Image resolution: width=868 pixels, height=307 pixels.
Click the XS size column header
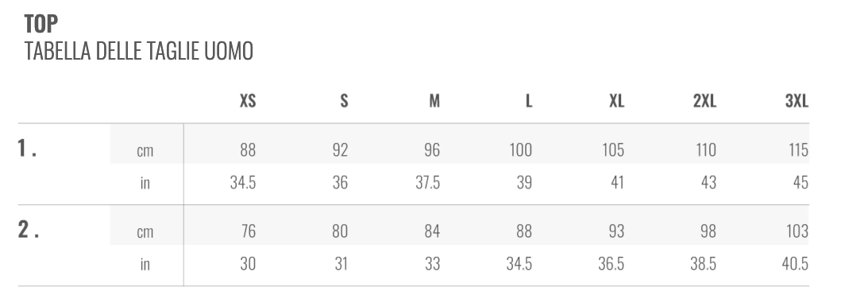pos(248,101)
